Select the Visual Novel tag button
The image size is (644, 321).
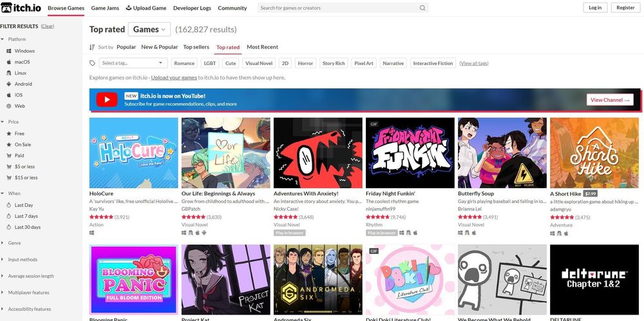(x=259, y=63)
